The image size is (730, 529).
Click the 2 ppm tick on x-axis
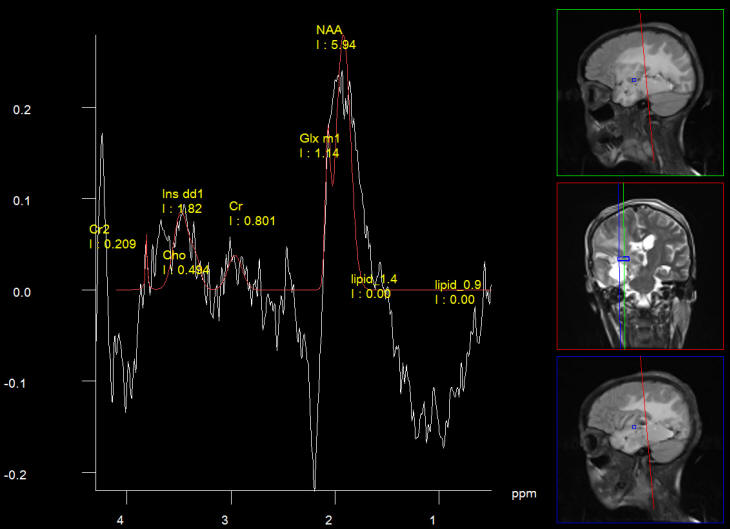point(329,521)
